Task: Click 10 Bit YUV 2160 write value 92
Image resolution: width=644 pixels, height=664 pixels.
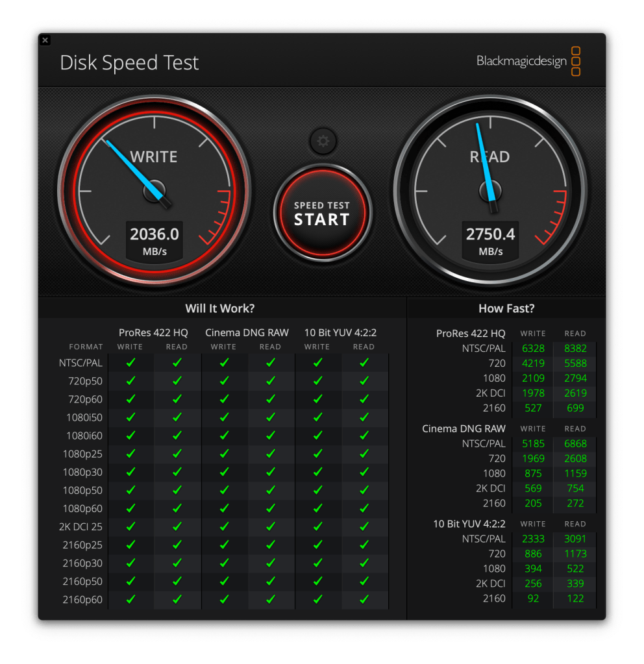Action: (533, 598)
